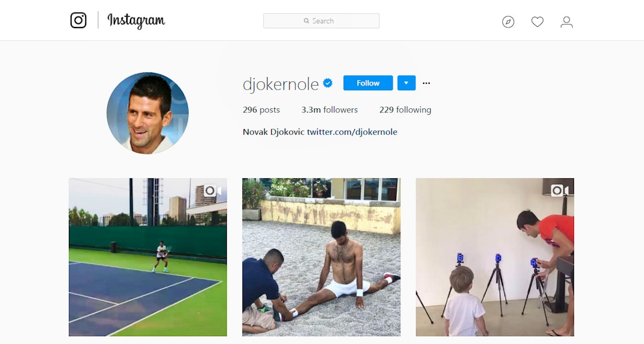Click video camera icon on tennis court post
The height and width of the screenshot is (344, 644).
click(212, 190)
